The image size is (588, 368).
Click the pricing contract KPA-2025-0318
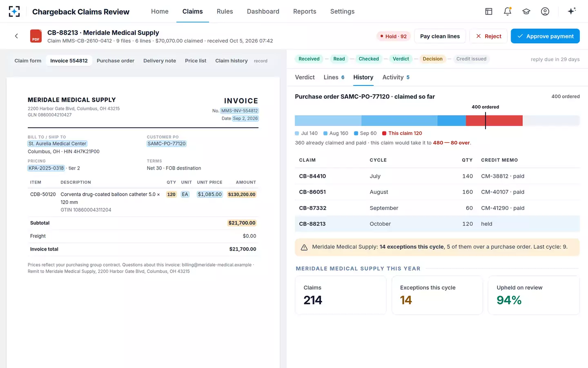coord(46,168)
